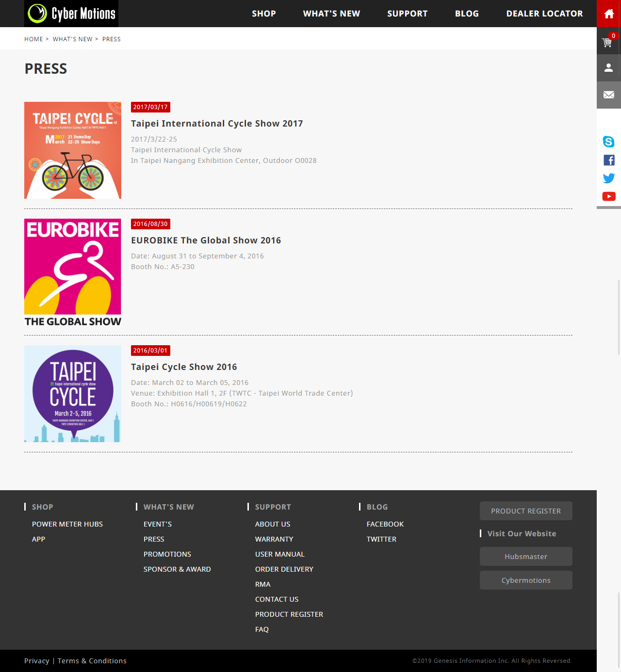621x672 pixels.
Task: Go to HOME breadcrumb
Action: coord(33,39)
